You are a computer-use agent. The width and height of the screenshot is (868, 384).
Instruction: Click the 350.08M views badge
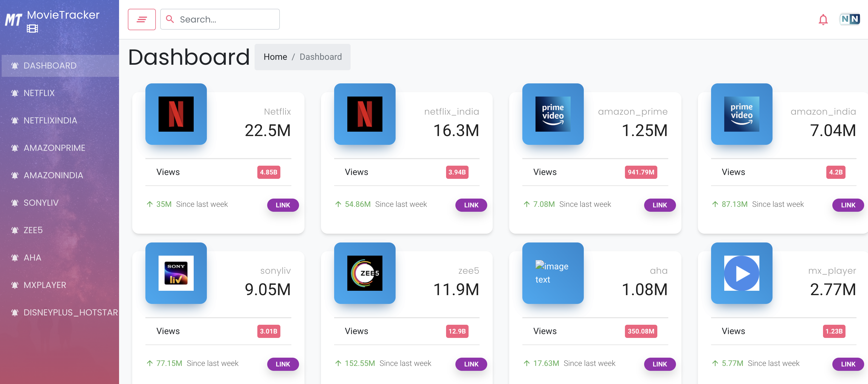click(x=641, y=331)
